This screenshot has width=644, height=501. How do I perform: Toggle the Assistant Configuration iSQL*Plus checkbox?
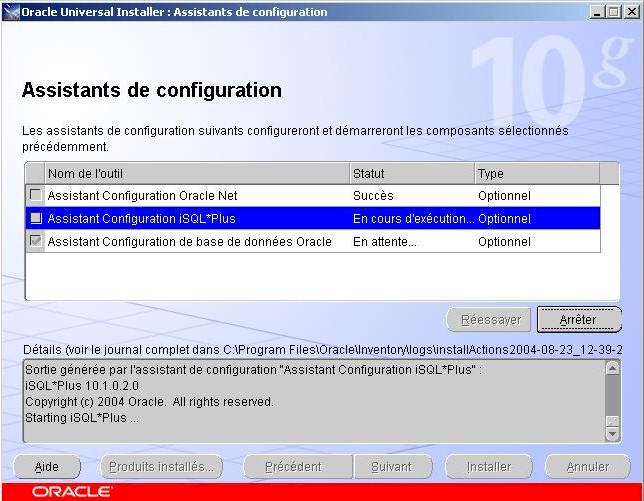click(x=36, y=218)
